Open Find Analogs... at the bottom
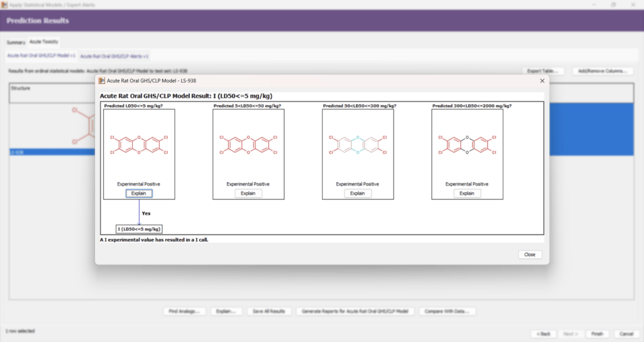644x342 pixels. tap(184, 311)
